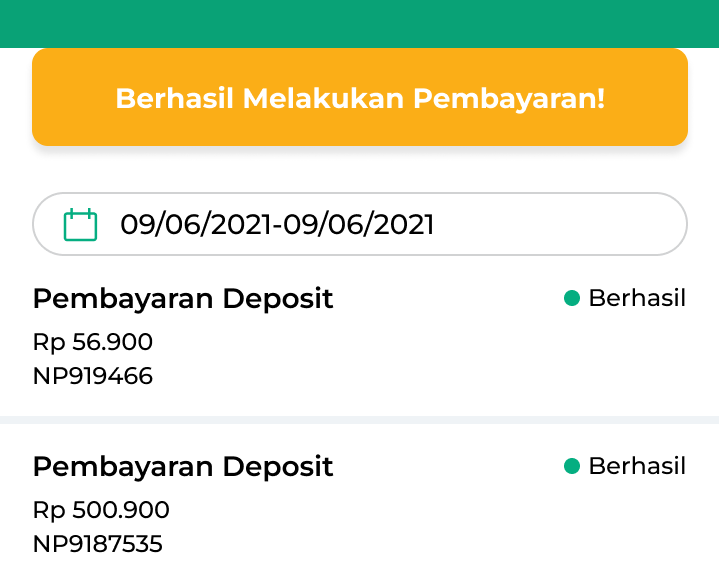
Task: Select transaction code NP9187535
Action: [x=98, y=544]
